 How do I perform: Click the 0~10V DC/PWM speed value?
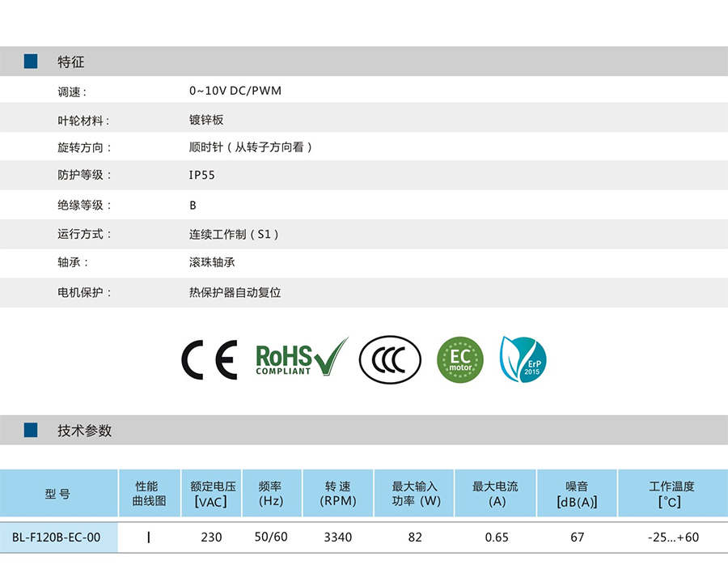click(235, 91)
